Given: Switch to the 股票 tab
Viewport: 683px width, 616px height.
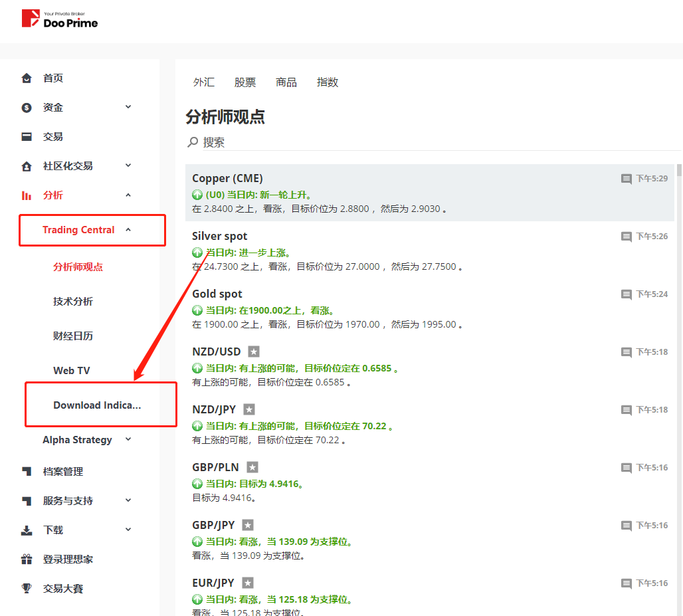Looking at the screenshot, I should [x=245, y=82].
